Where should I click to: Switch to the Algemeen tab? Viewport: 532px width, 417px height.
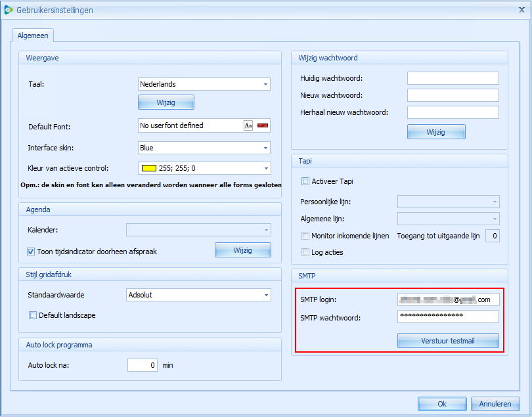click(x=32, y=35)
